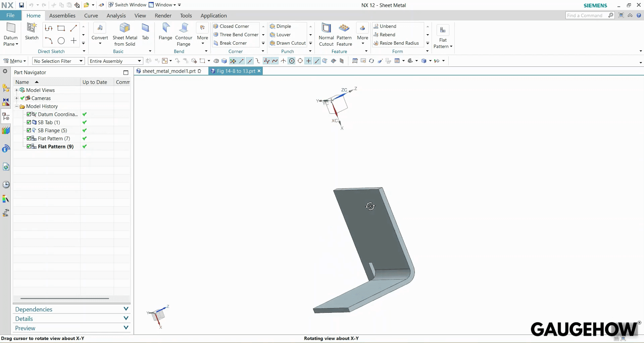Image resolution: width=644 pixels, height=343 pixels.
Task: Uncheck the SB Tab (1) feature checkbox
Action: click(28, 122)
